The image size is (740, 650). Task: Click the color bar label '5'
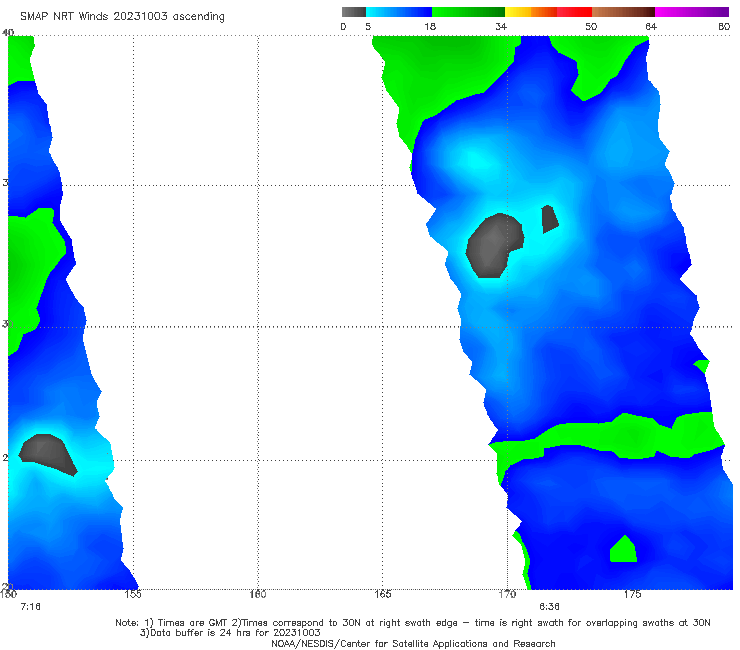point(368,27)
